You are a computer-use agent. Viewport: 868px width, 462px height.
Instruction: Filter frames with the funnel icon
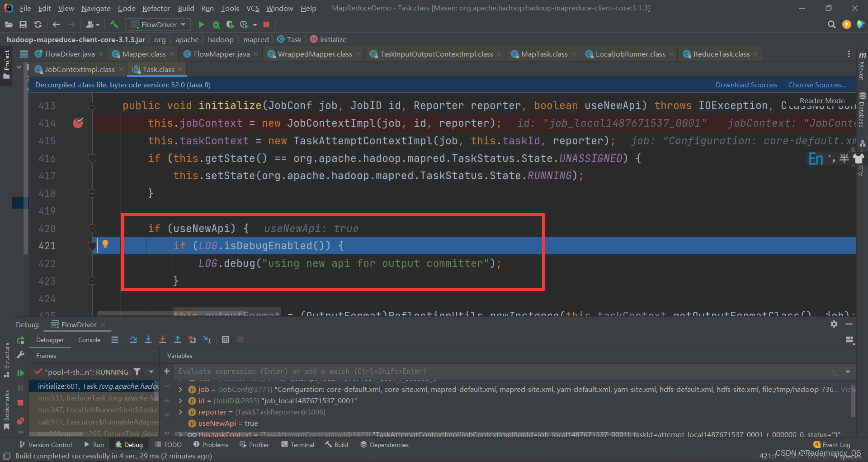click(137, 372)
